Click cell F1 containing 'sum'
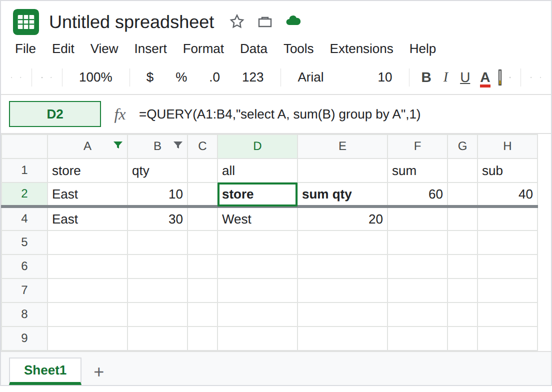The image size is (552, 392). [x=417, y=170]
